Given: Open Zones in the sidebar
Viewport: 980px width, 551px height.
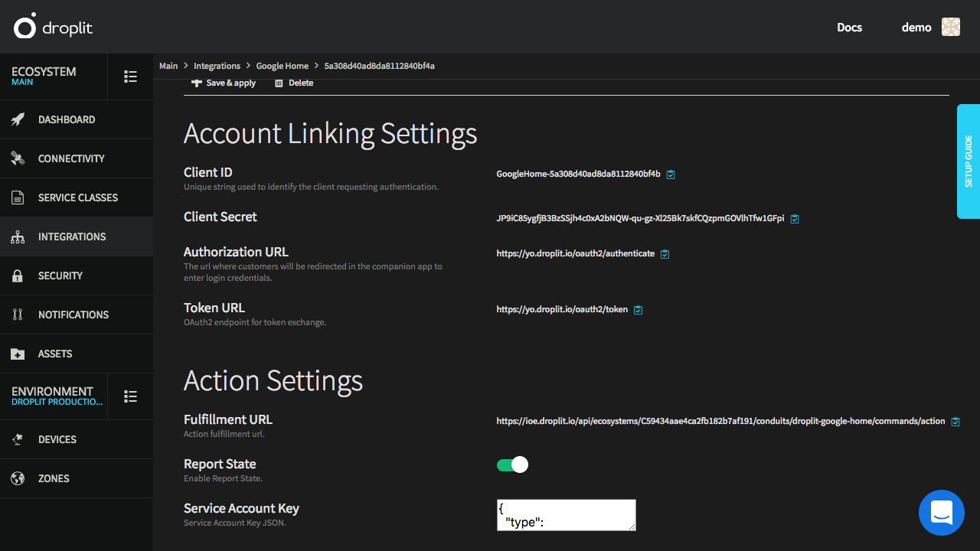Looking at the screenshot, I should pyautogui.click(x=77, y=478).
